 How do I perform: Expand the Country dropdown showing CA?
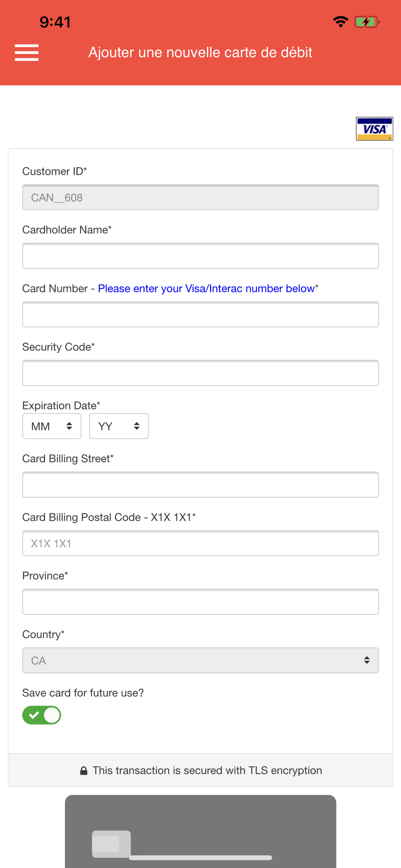pos(200,661)
